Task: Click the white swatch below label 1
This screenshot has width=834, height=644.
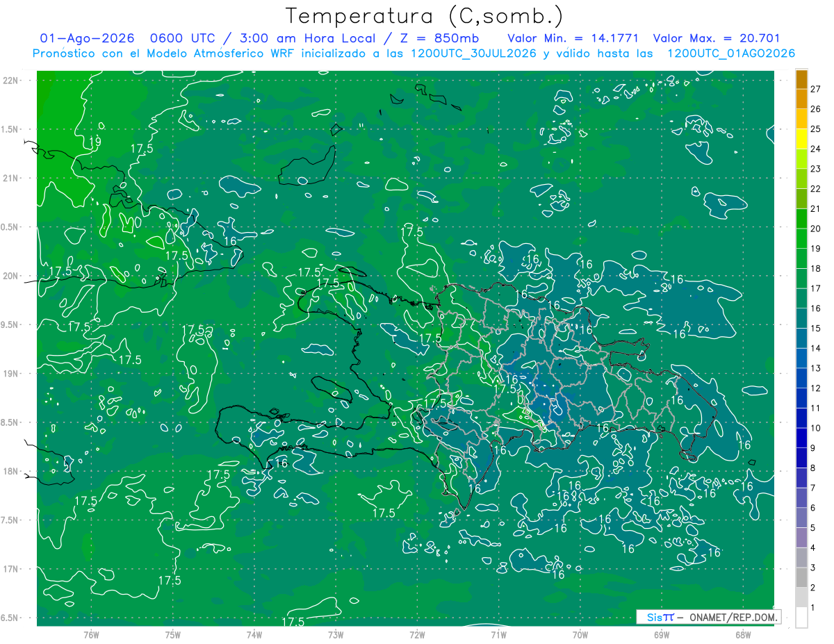Action: click(x=801, y=618)
